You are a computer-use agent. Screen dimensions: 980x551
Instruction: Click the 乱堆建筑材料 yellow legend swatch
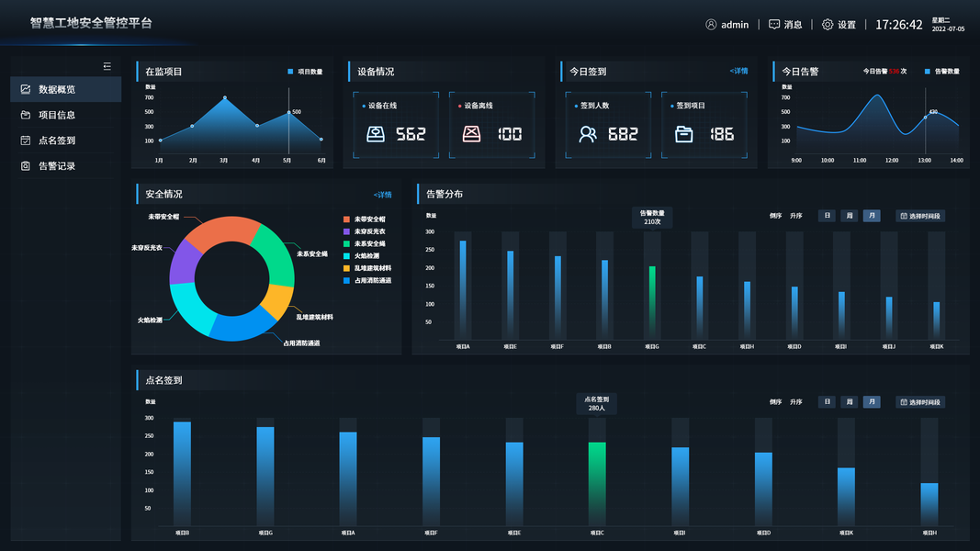[x=346, y=268]
